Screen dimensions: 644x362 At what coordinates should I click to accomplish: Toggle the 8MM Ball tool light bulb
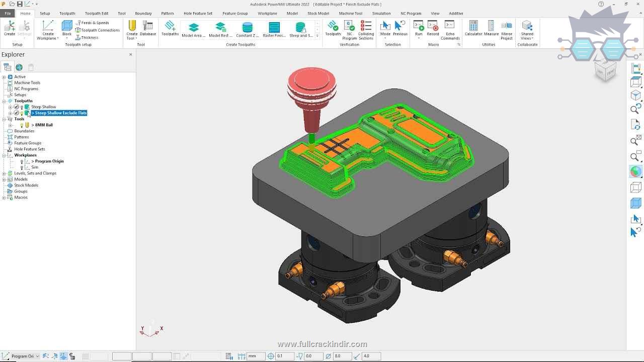pos(22,125)
